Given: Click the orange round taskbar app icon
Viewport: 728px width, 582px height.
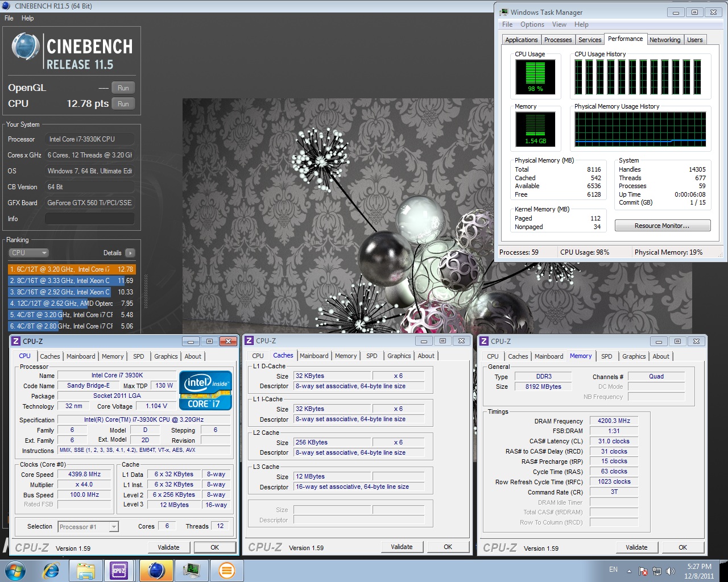Looking at the screenshot, I should point(226,571).
